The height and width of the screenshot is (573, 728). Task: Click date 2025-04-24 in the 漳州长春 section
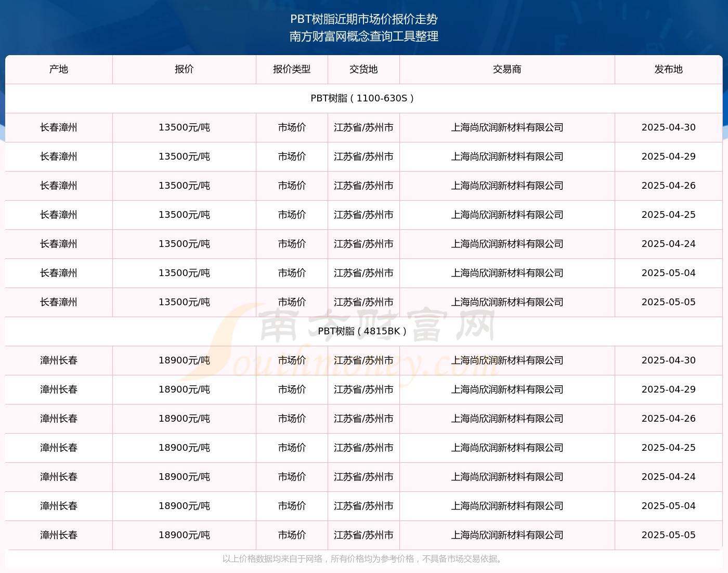pos(668,477)
